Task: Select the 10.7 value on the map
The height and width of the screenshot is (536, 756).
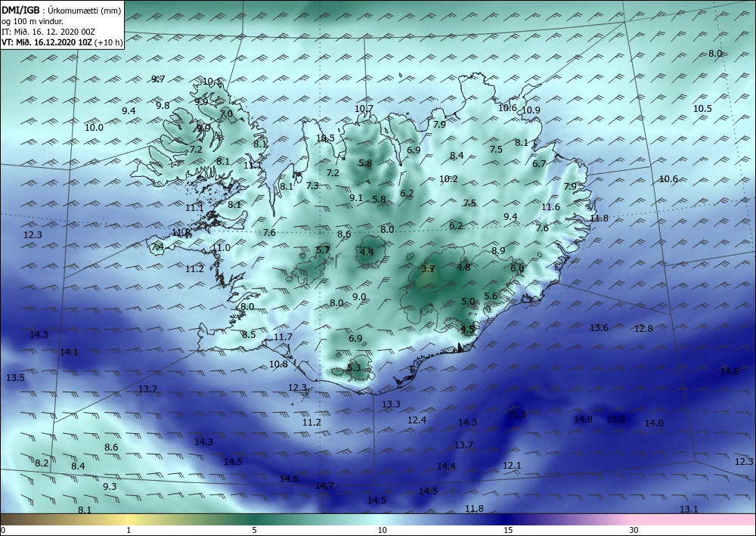Action: pyautogui.click(x=364, y=109)
